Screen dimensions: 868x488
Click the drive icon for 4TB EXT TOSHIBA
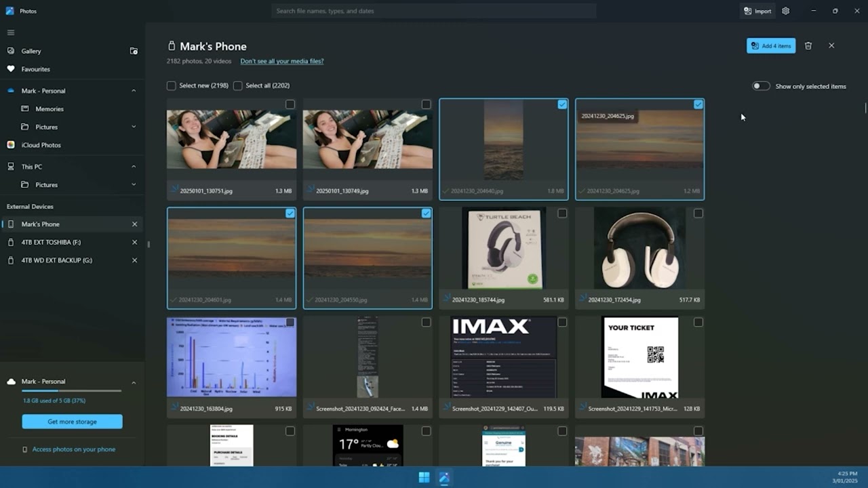pyautogui.click(x=11, y=242)
